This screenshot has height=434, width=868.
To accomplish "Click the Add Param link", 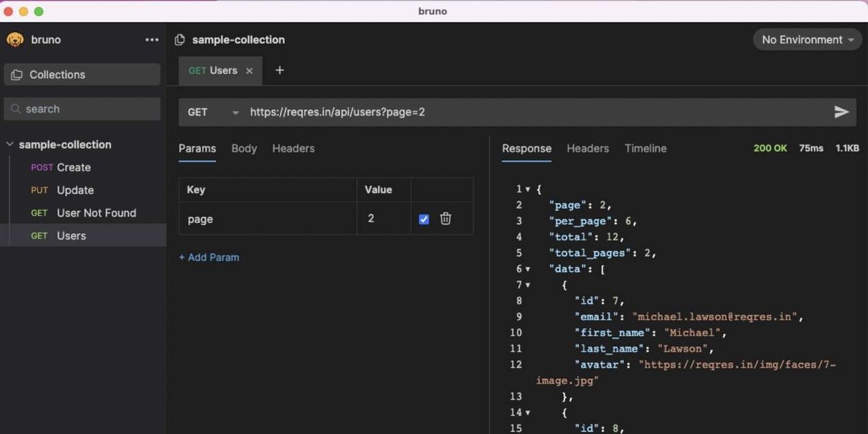I will click(x=209, y=257).
